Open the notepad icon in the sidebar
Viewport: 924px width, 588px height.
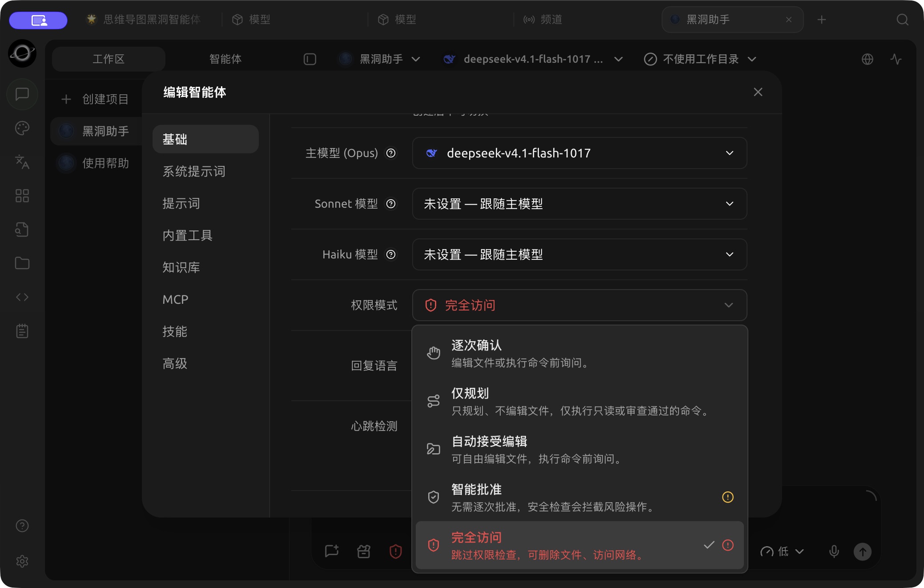22,331
